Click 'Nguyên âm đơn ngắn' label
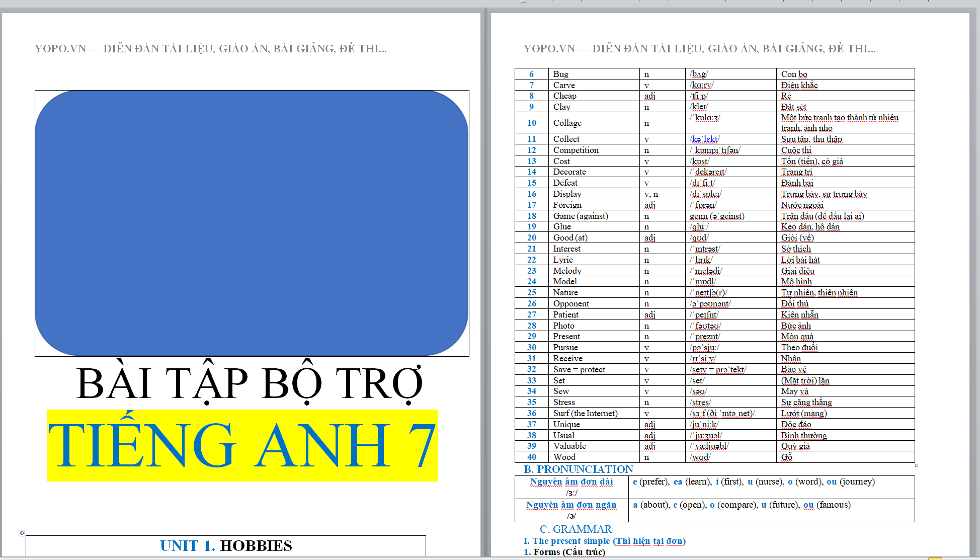Image resolution: width=980 pixels, height=560 pixels. point(571,505)
